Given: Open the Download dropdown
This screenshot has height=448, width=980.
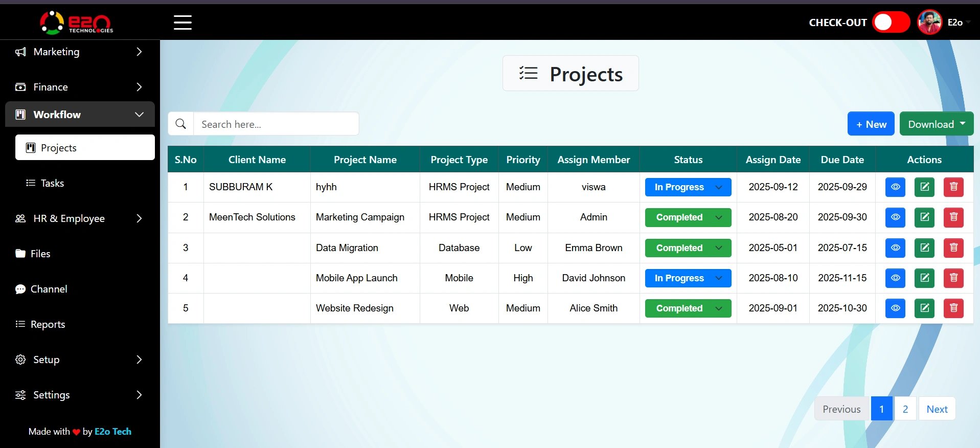Looking at the screenshot, I should click(x=936, y=124).
